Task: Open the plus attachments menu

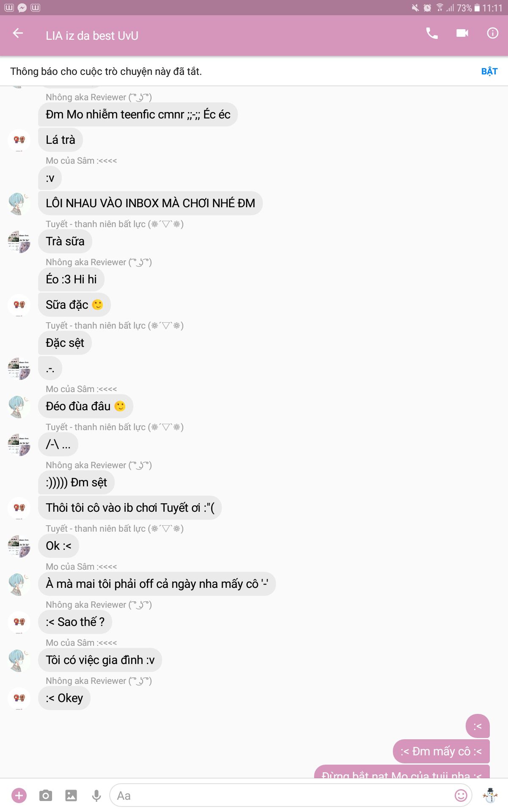Action: point(19,796)
